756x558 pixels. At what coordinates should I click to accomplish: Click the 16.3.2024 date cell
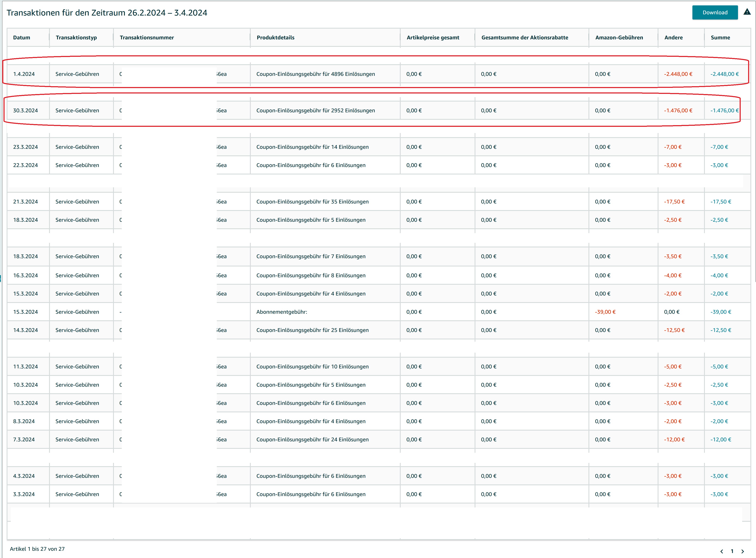tap(25, 275)
